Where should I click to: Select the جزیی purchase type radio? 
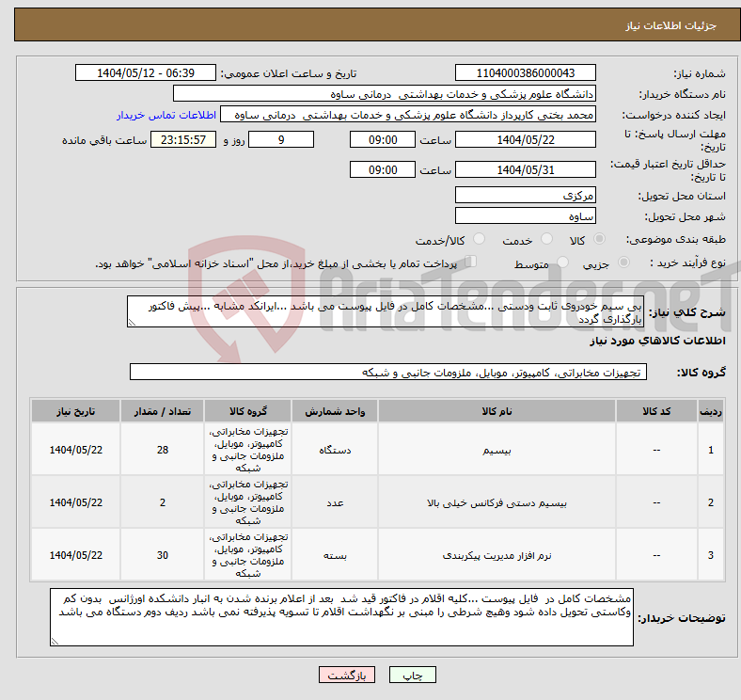click(623, 262)
